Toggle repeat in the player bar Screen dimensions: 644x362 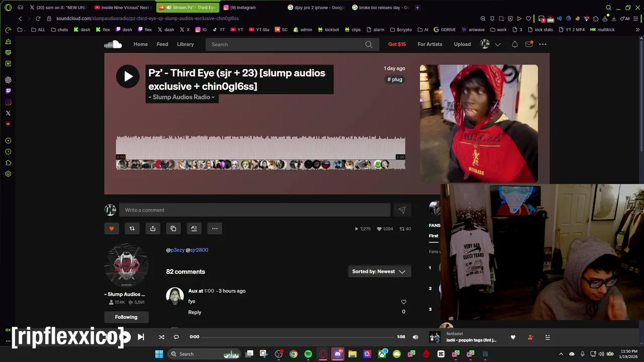176,337
